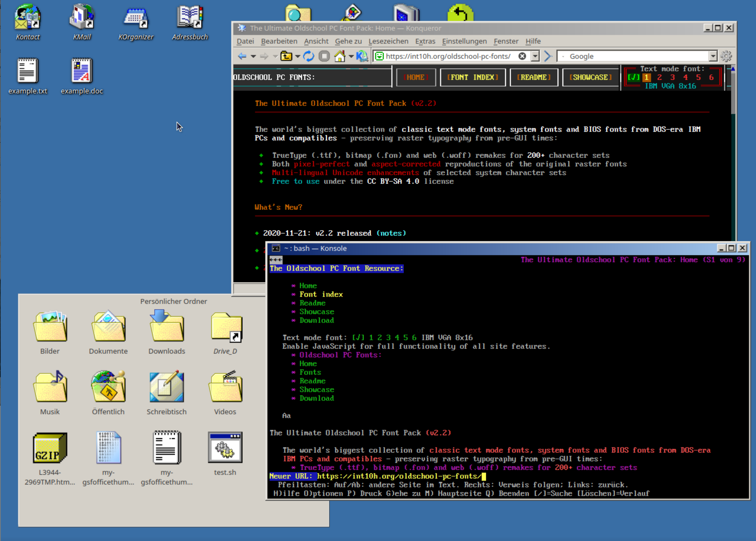
Task: Open the Bilder folder
Action: click(x=50, y=333)
